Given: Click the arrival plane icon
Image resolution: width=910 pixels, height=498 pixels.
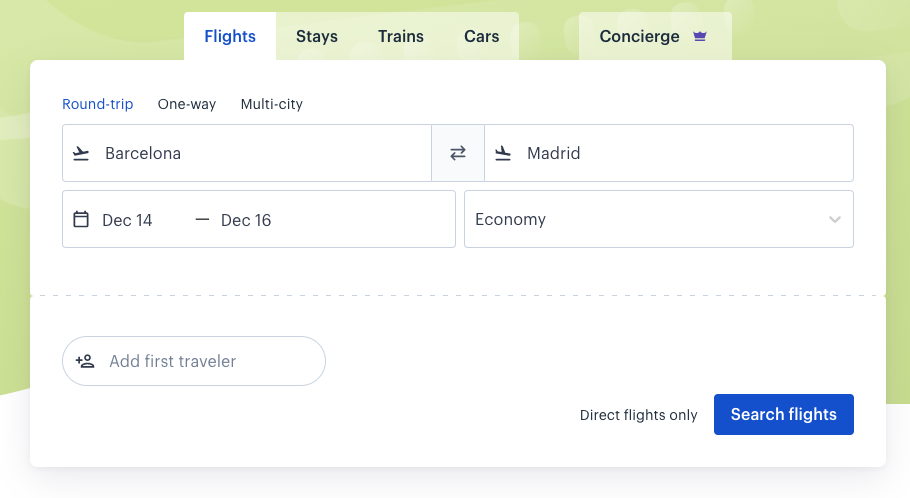Looking at the screenshot, I should [503, 153].
